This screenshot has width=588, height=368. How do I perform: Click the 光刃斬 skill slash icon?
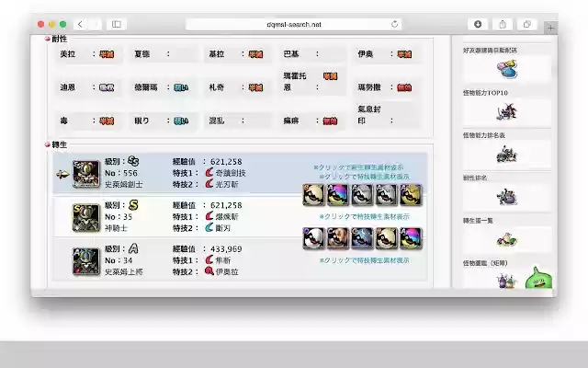pos(209,184)
